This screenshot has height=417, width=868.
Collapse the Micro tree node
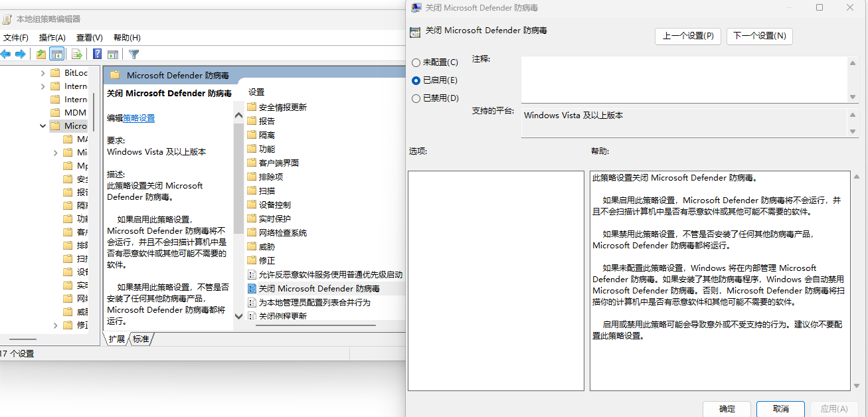tap(43, 125)
